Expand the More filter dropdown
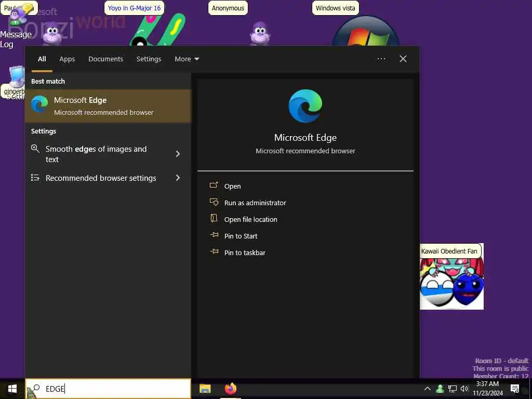 coord(187,59)
